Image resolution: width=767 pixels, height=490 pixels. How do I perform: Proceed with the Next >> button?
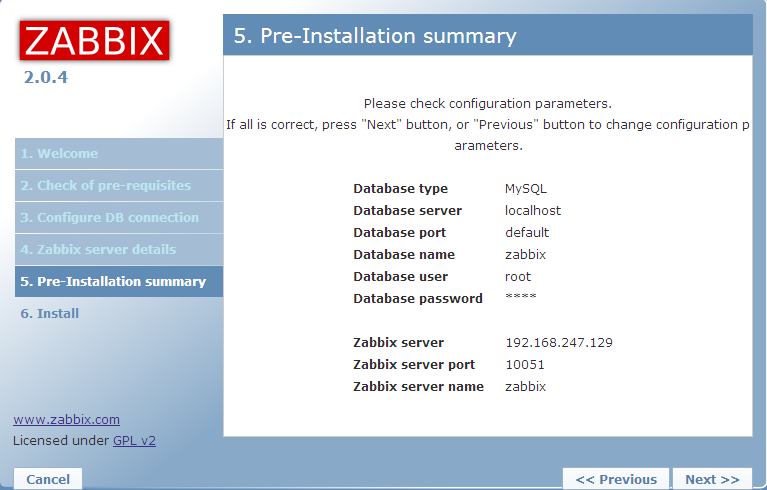pyautogui.click(x=712, y=479)
